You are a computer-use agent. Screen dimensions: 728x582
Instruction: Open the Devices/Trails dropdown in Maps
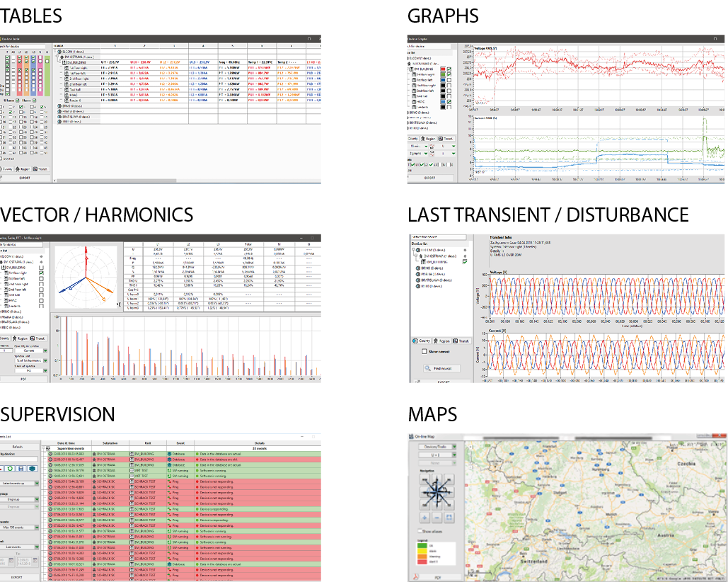(x=437, y=447)
